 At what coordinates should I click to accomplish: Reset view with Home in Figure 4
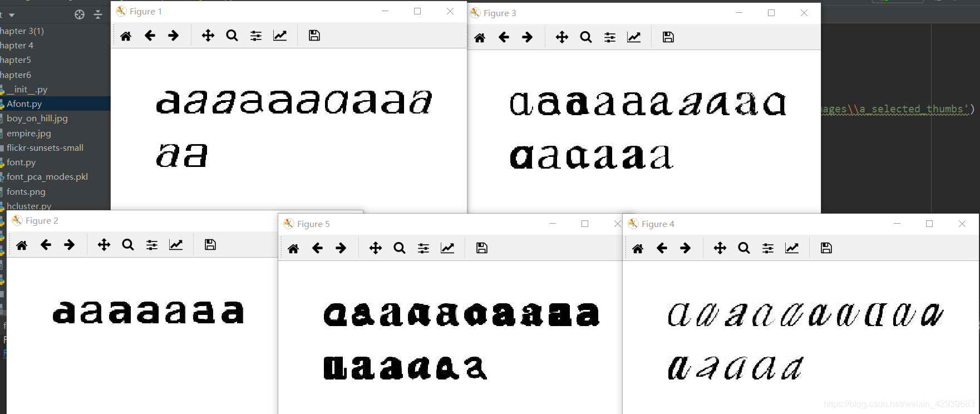638,248
